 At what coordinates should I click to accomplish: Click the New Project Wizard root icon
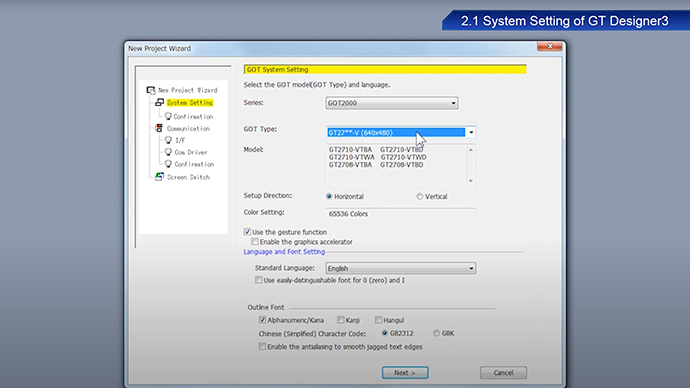[x=151, y=90]
